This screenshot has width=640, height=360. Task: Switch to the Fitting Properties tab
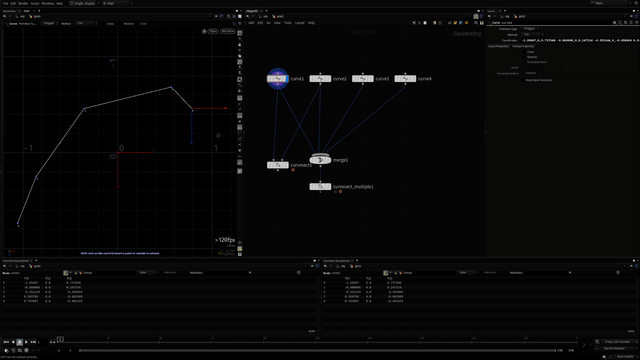point(523,47)
